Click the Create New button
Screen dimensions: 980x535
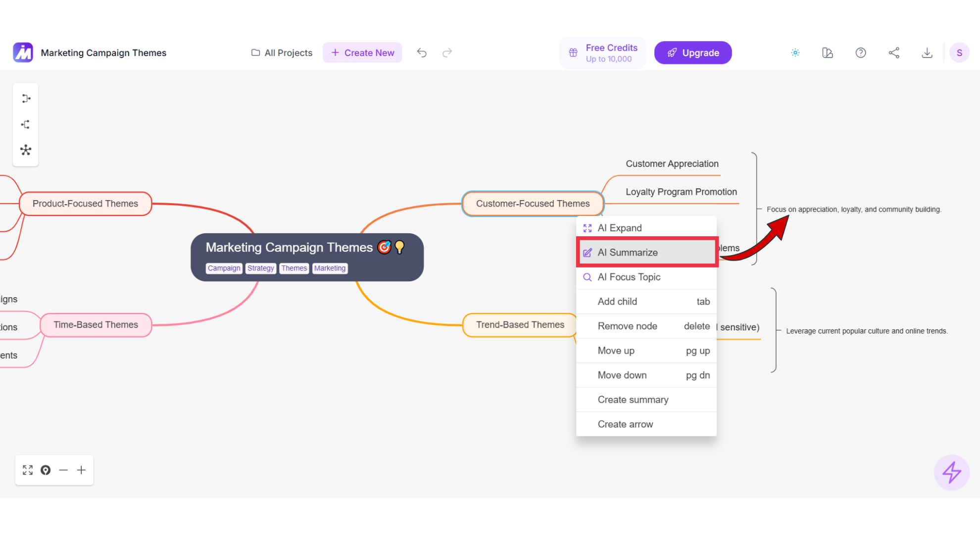pos(362,53)
